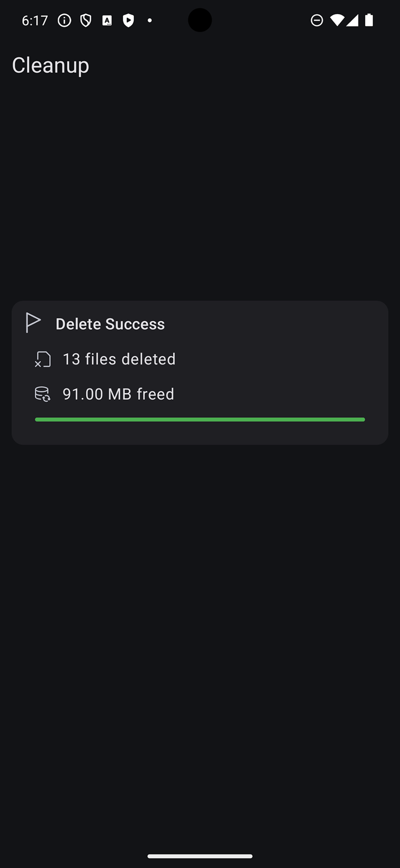400x868 pixels.
Task: Tap the 6:17 clock in status bar
Action: pyautogui.click(x=35, y=21)
